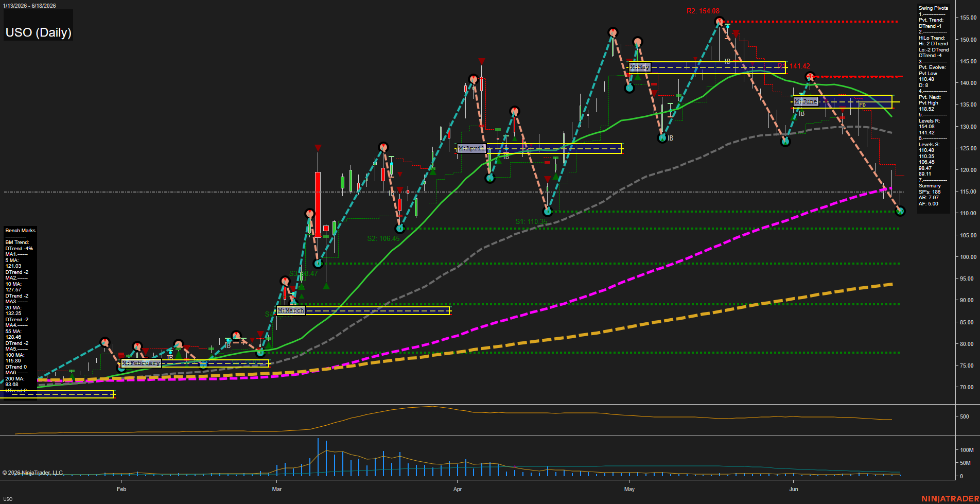
Task: Click the AF: 5.00 summary line
Action: click(929, 204)
